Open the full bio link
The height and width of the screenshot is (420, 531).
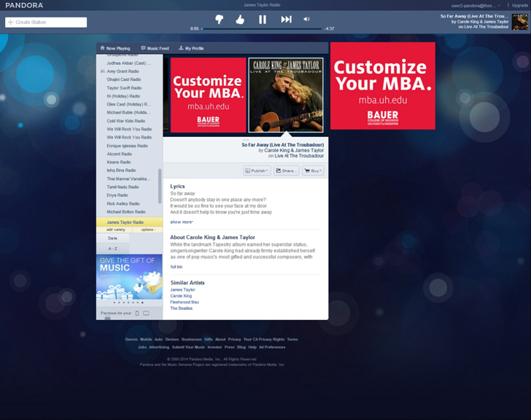177,267
